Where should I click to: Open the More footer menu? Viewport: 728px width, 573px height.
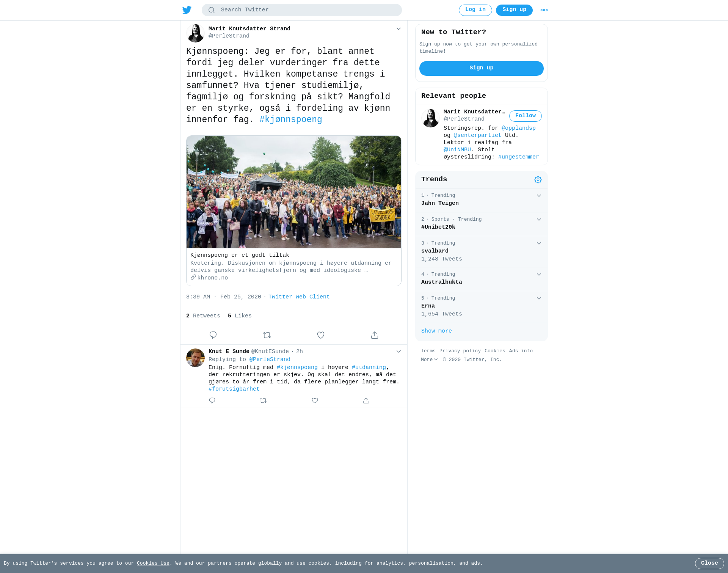pos(429,360)
